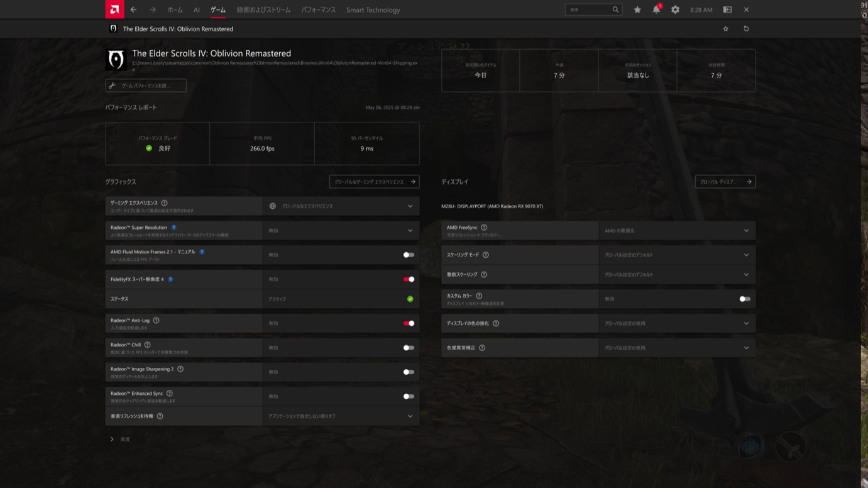Open Smart Technology tab
The width and height of the screenshot is (868, 488).
pos(373,10)
